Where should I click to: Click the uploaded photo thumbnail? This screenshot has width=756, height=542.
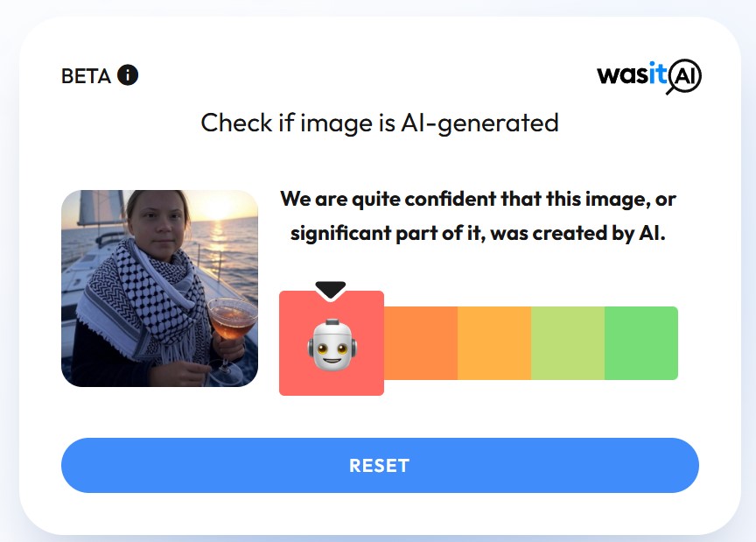(159, 288)
